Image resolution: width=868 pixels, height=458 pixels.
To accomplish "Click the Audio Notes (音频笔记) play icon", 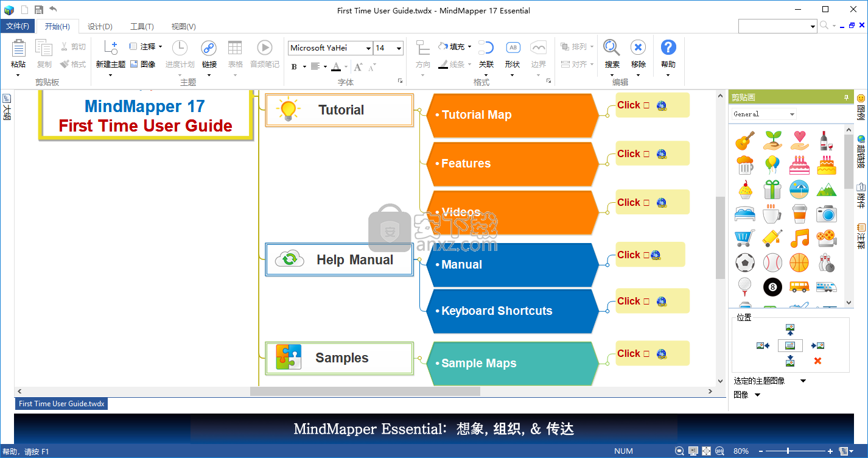I will point(264,48).
